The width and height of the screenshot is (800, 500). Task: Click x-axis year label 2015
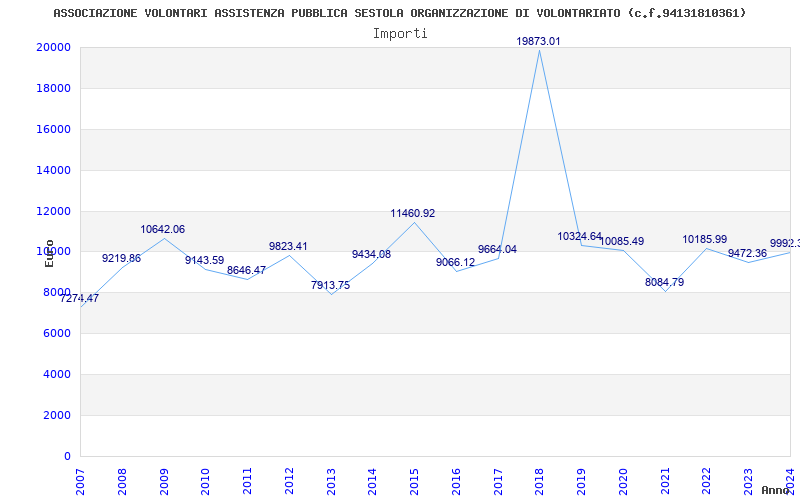pyautogui.click(x=414, y=482)
